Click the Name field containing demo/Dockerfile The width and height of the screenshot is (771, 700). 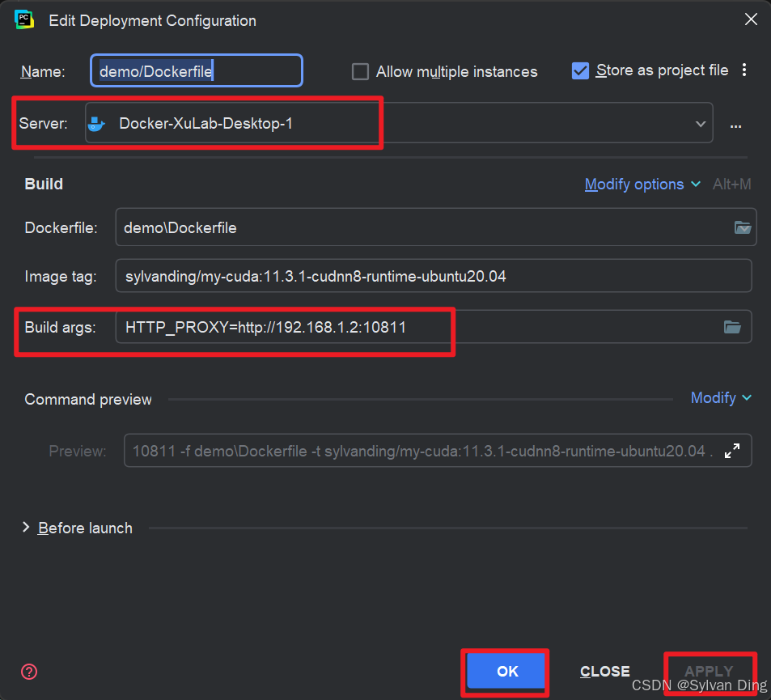coord(197,71)
